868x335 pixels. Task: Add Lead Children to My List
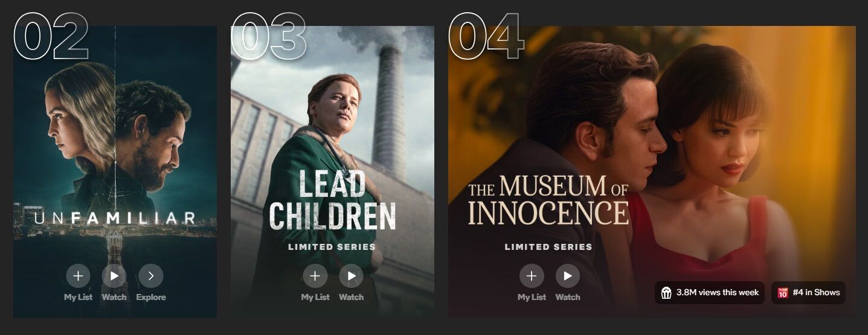point(315,276)
